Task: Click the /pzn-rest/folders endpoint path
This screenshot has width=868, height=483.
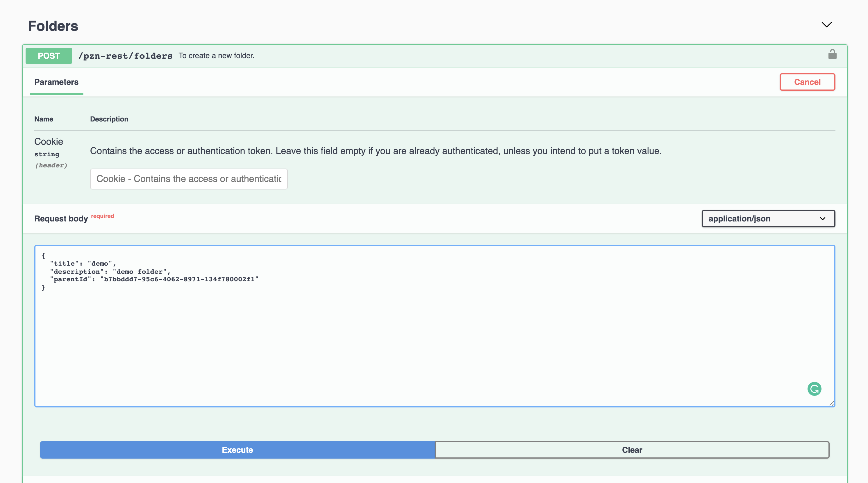Action: [x=125, y=56]
